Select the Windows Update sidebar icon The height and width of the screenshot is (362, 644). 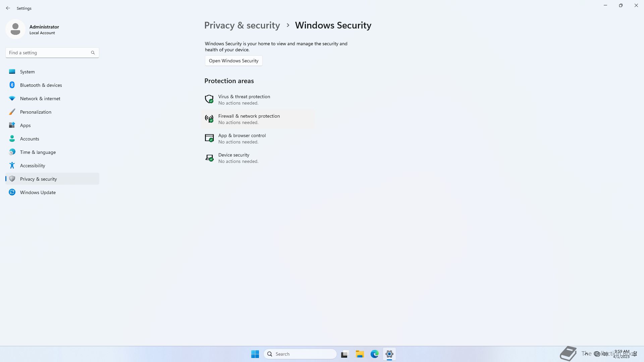click(12, 192)
